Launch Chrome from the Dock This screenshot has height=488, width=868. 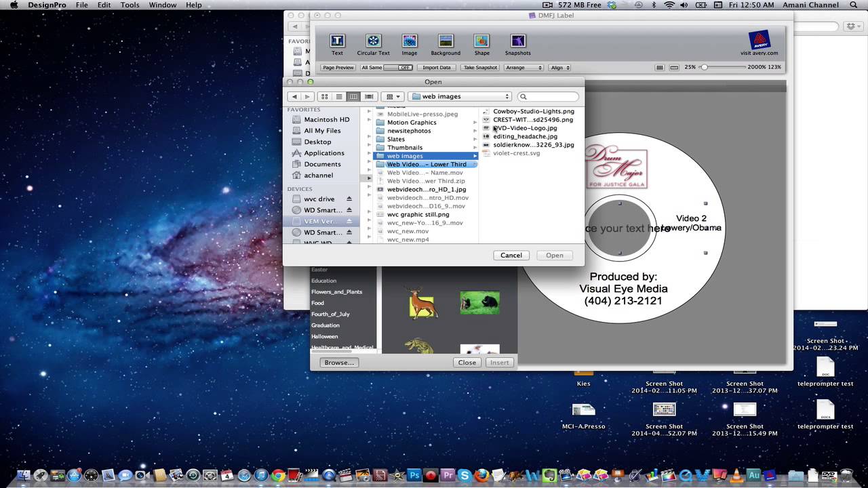click(278, 475)
